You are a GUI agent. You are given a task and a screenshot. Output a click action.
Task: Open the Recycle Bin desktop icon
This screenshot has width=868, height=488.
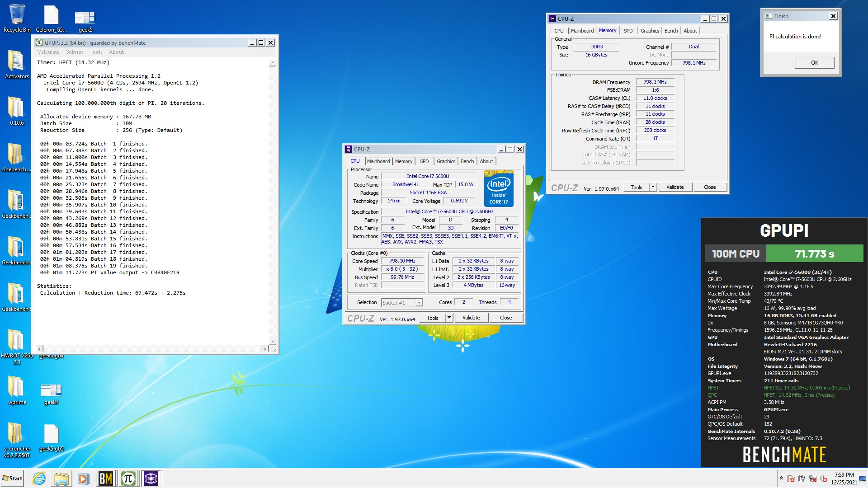point(17,18)
